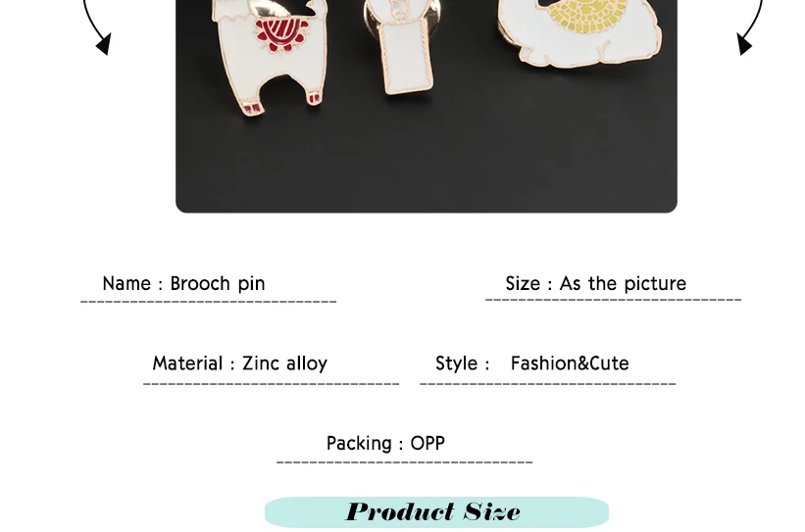Image resolution: width=805 pixels, height=532 pixels.
Task: Click the right curved arrow graphic
Action: coord(749,27)
